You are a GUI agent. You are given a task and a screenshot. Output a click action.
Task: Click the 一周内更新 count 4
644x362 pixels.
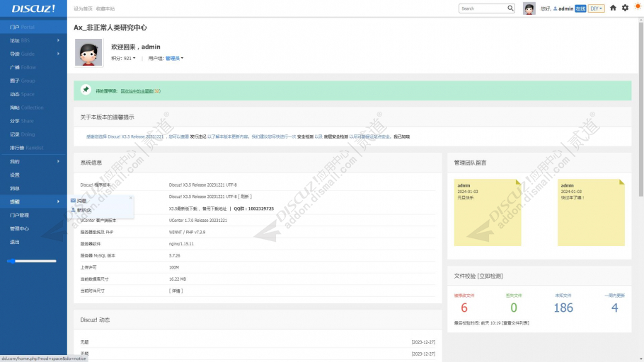click(x=614, y=308)
